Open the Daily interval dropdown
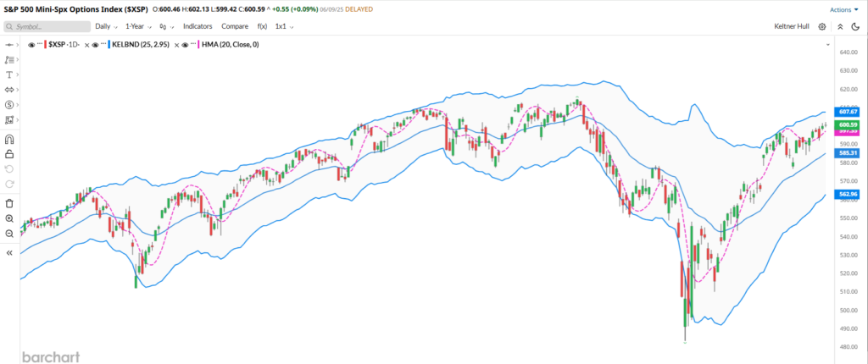This screenshot has height=364, width=868. pos(106,26)
